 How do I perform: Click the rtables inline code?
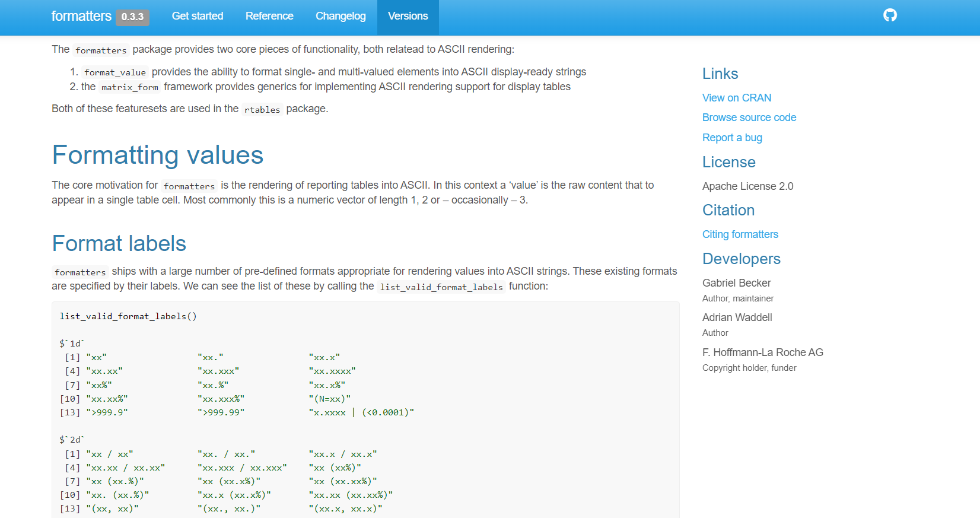[262, 109]
